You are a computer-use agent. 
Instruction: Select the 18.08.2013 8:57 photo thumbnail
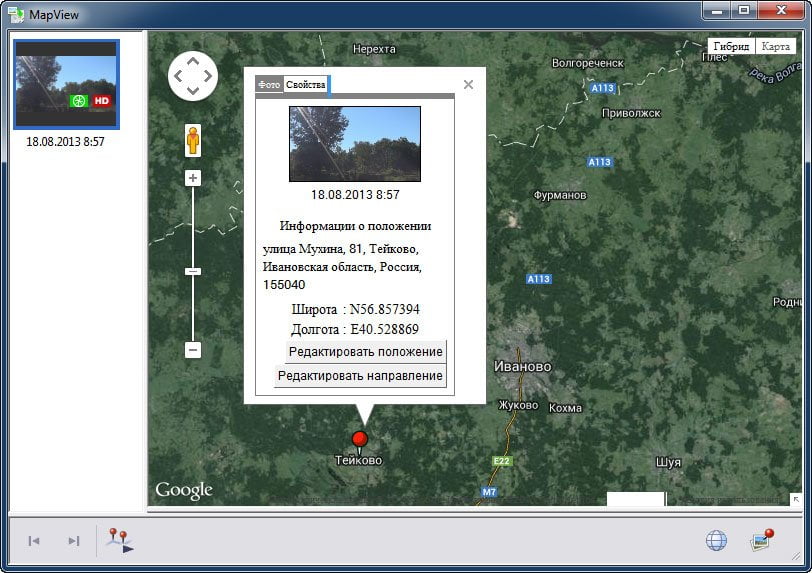tap(66, 84)
